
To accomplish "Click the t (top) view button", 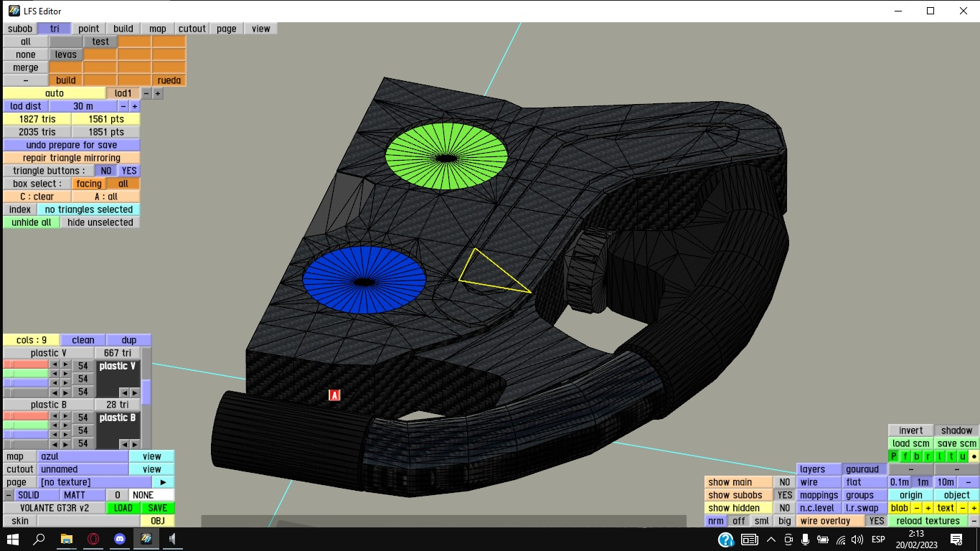I will (x=951, y=456).
